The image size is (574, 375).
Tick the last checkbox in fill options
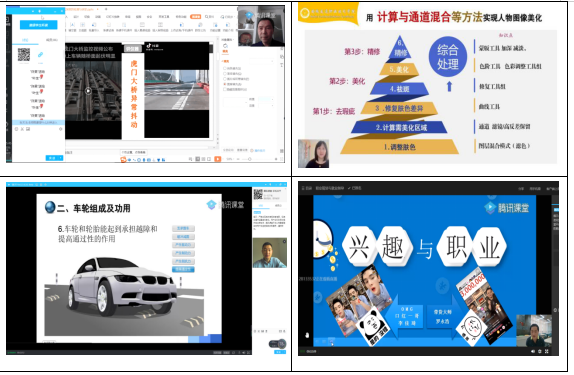click(225, 89)
